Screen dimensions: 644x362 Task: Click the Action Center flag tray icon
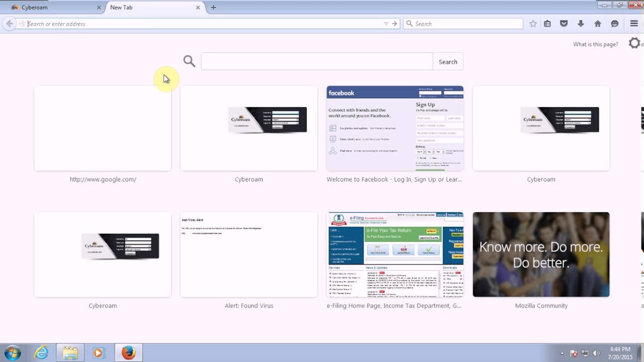574,353
